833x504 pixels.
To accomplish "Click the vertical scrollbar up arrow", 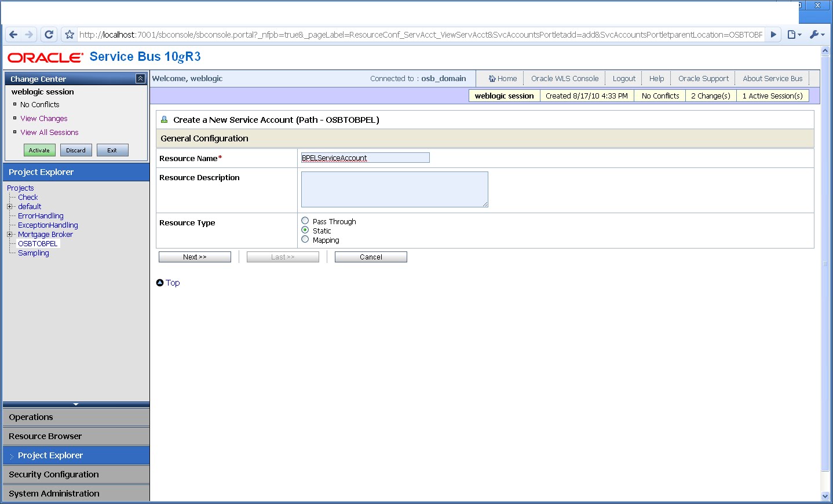I will (825, 51).
